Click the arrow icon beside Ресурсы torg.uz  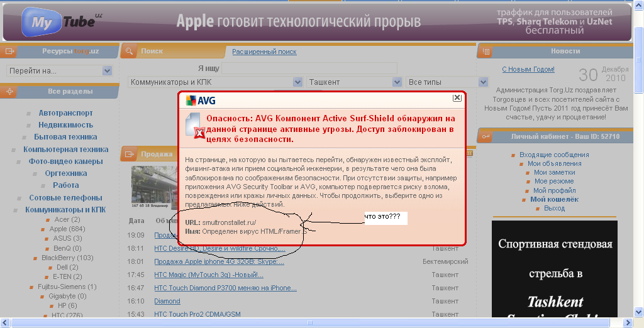[x=10, y=52]
